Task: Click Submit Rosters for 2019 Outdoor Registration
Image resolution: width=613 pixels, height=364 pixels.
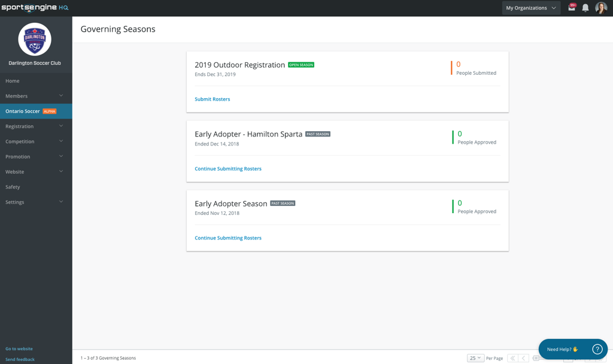Action: click(x=212, y=99)
